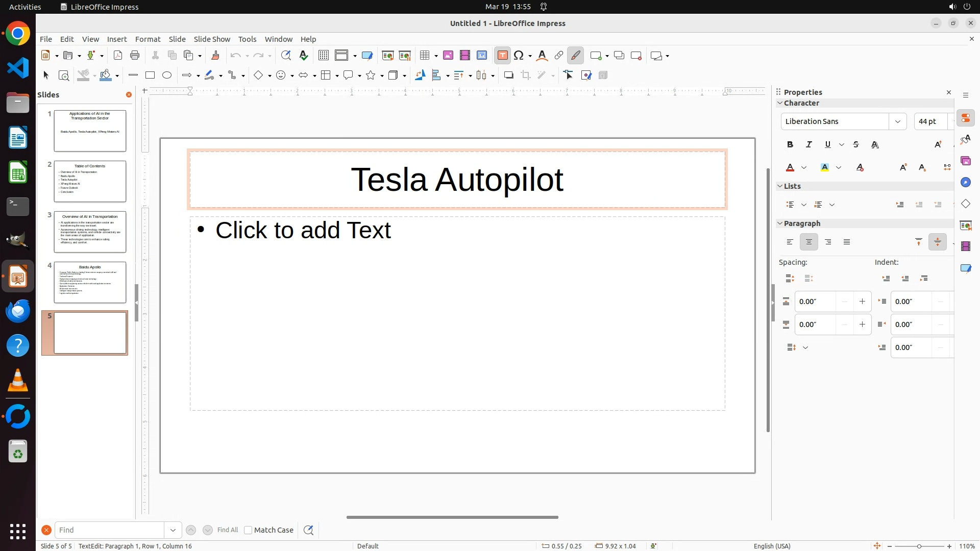Expand the Find history dropdown arrow

173,530
